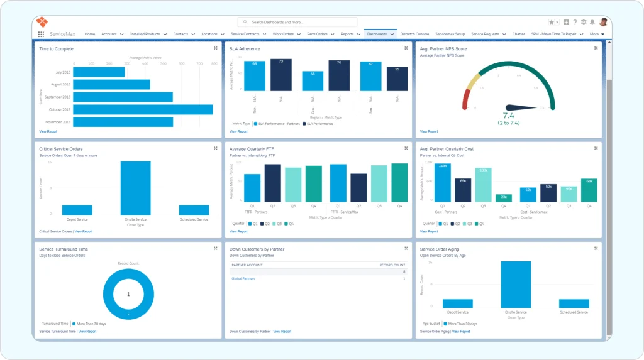
Task: Open the Parts Orders dropdown chevron
Action: pyautogui.click(x=332, y=35)
